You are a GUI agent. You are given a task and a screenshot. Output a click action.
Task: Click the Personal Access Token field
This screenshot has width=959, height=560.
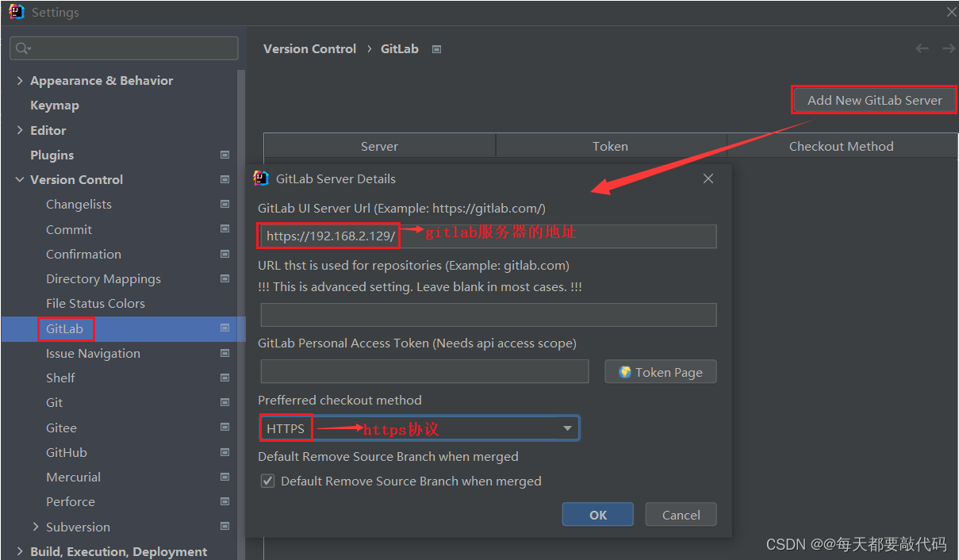[424, 372]
